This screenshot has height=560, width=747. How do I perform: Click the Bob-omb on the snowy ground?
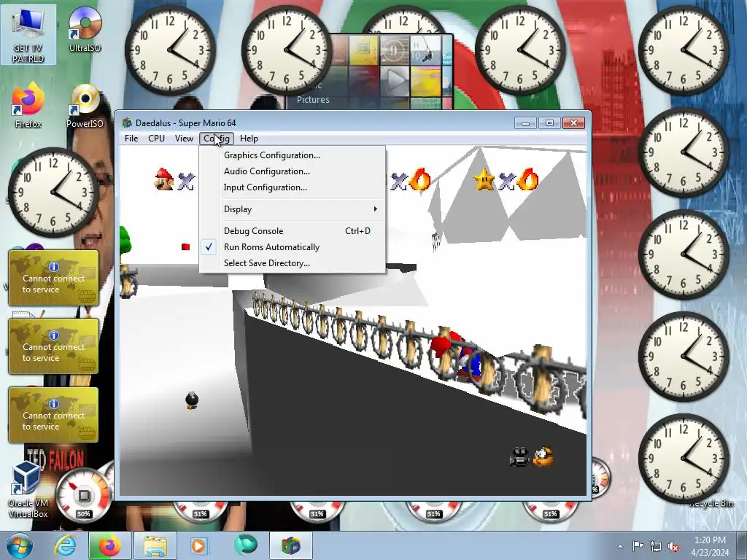click(x=192, y=400)
